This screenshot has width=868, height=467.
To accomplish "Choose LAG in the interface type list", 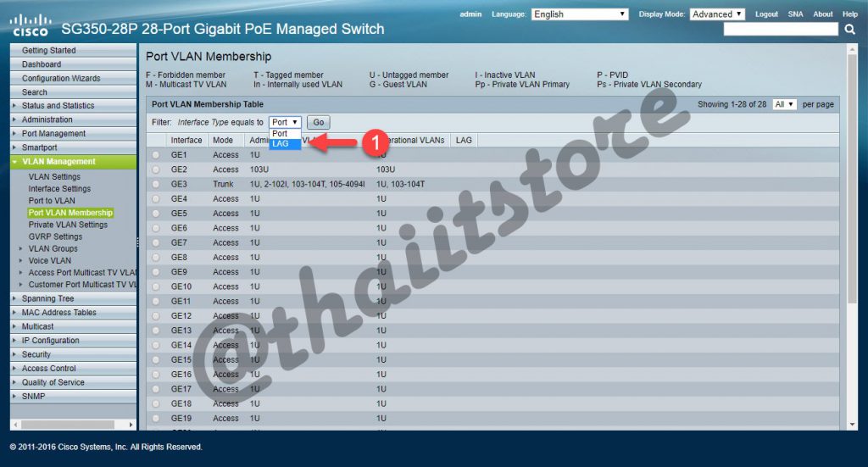I will 285,144.
